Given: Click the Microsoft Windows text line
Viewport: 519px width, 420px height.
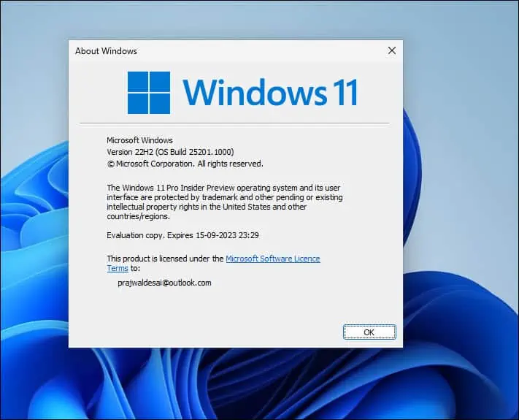Looking at the screenshot, I should (x=139, y=140).
